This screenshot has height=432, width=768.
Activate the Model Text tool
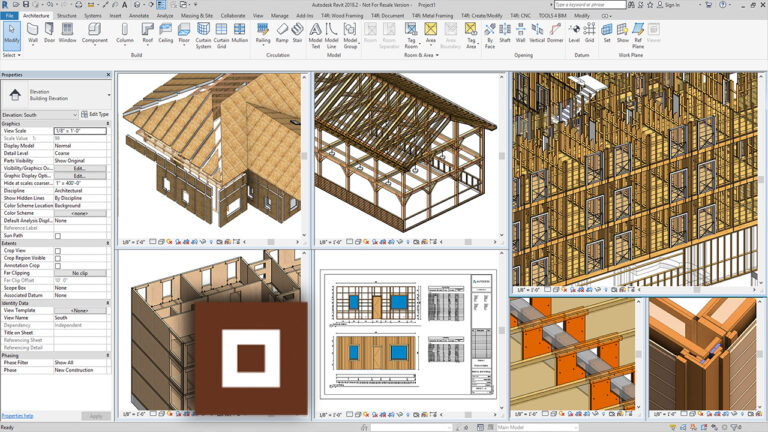point(315,35)
